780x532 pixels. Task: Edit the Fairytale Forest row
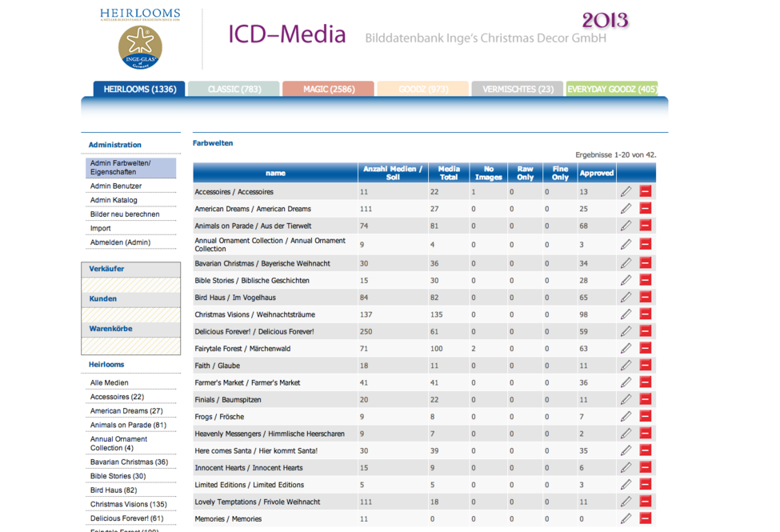click(626, 348)
